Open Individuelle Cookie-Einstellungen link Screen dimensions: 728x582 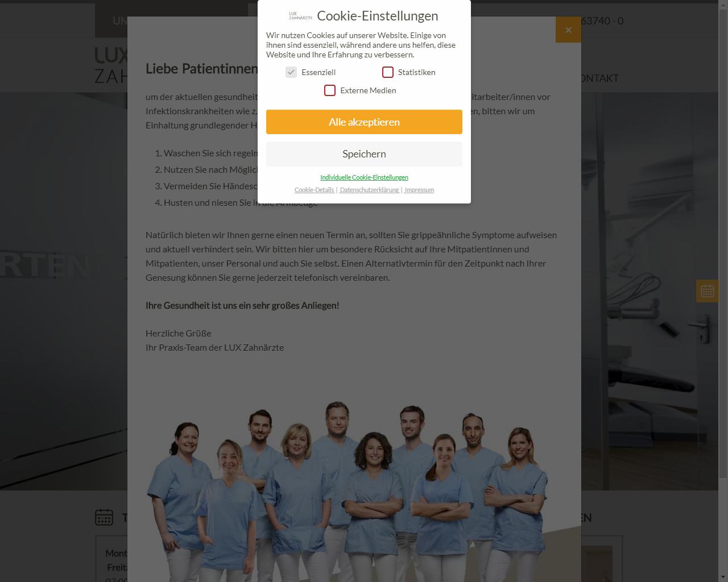point(364,177)
